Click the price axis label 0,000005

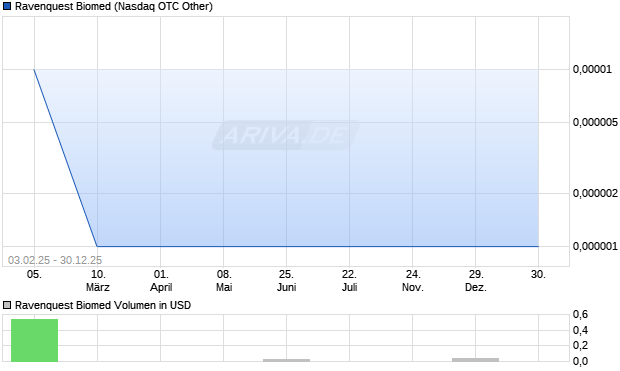pyautogui.click(x=595, y=122)
